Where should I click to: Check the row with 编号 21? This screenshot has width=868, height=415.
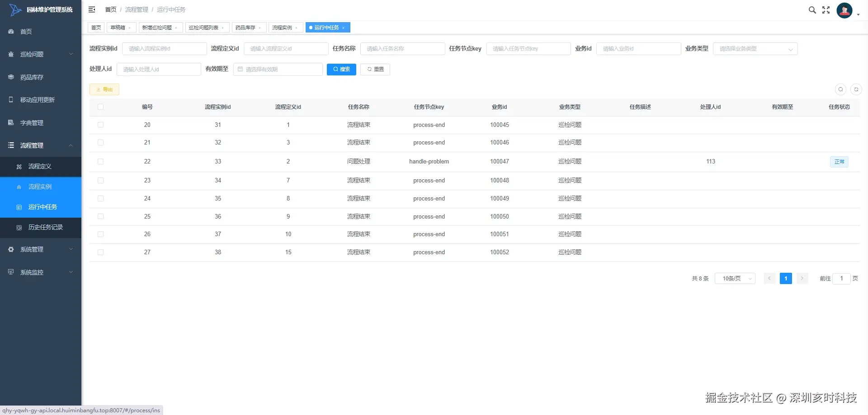100,142
